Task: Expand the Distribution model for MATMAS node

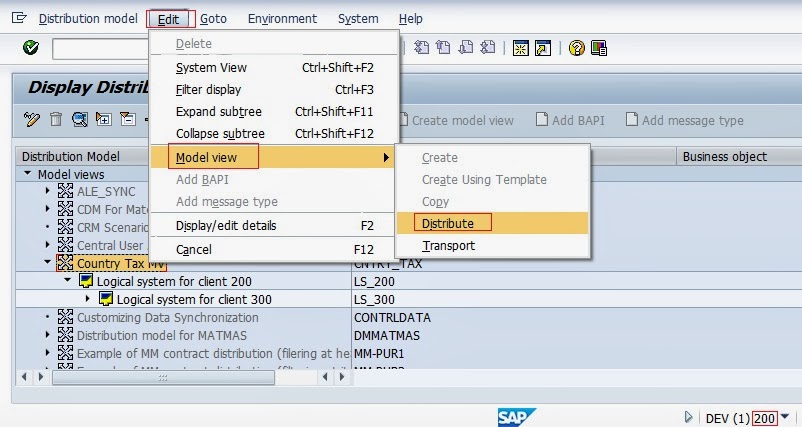Action: pos(48,335)
